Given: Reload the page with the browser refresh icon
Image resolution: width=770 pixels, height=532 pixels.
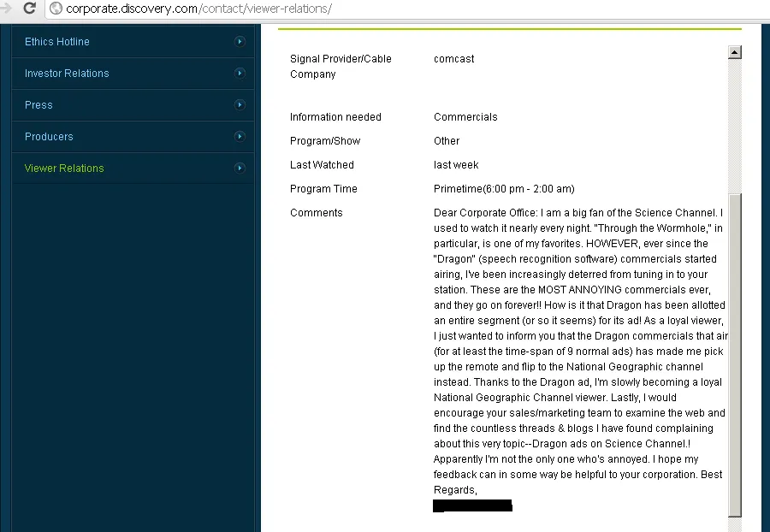Looking at the screenshot, I should (29, 8).
